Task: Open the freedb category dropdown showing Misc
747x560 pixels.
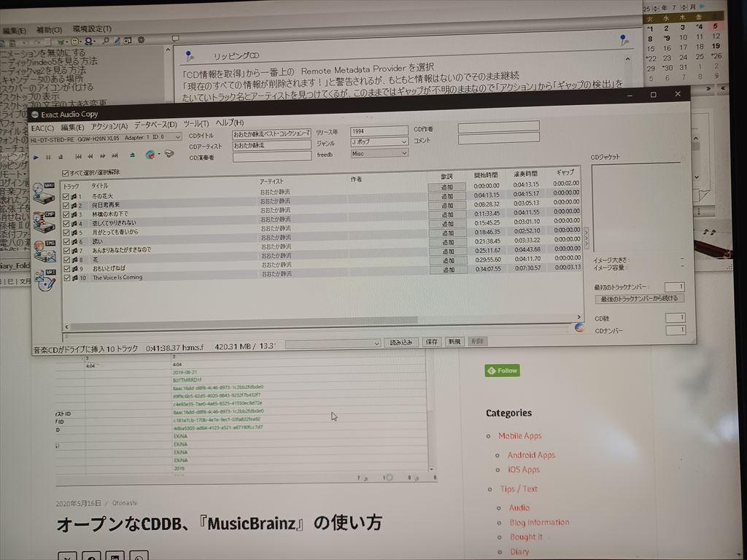Action: (x=379, y=153)
